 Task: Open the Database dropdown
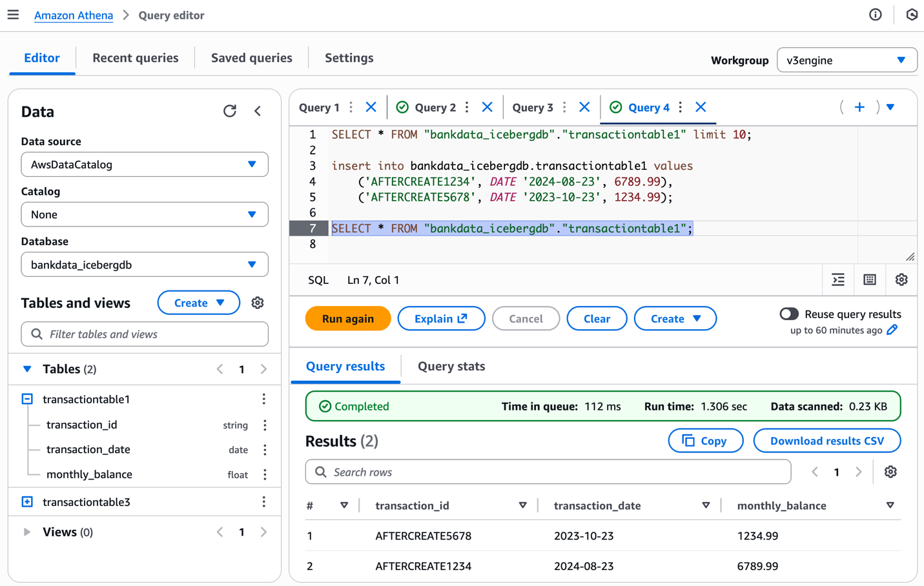tap(145, 264)
